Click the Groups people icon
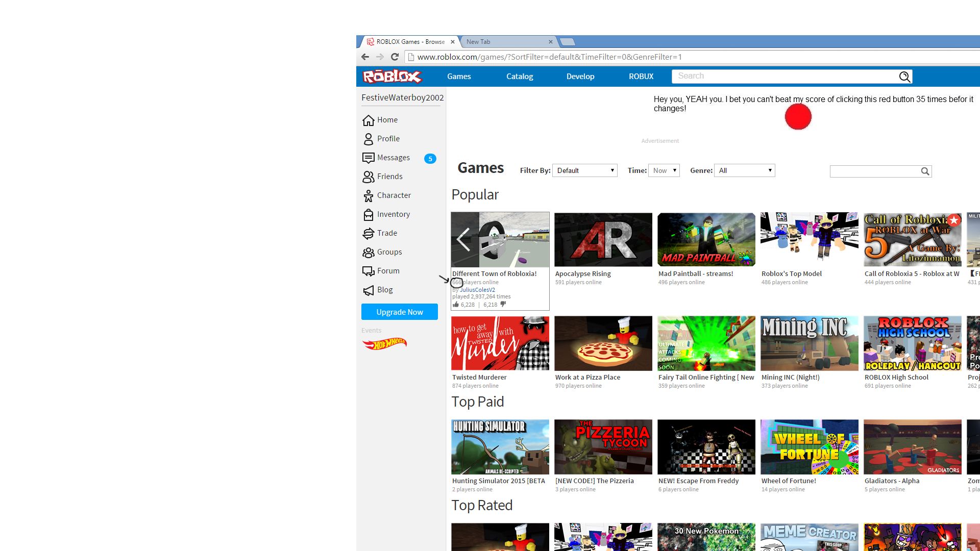The image size is (980, 551). (x=368, y=252)
